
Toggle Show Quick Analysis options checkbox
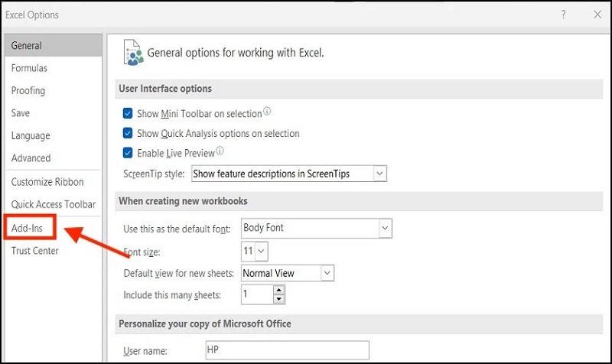pos(128,134)
